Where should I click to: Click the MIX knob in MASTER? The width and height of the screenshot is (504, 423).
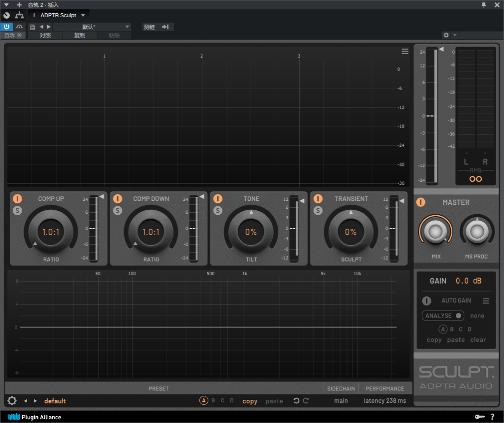coord(436,231)
